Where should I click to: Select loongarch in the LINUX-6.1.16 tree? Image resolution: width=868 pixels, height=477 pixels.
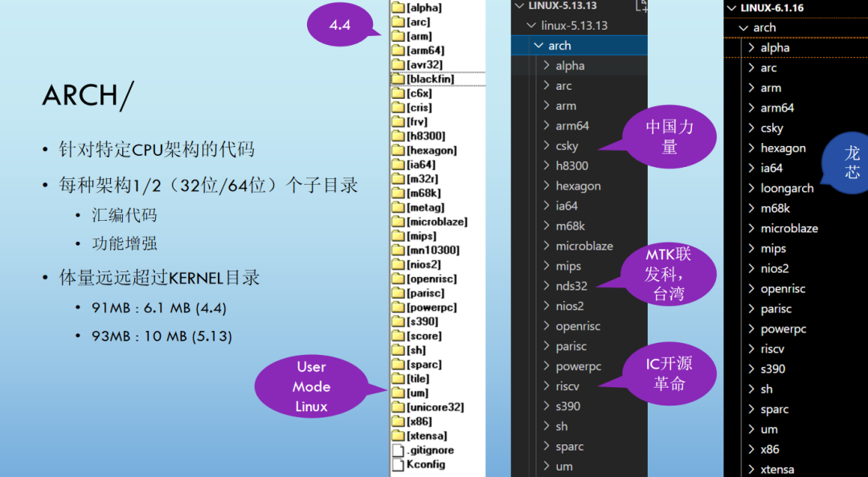785,187
